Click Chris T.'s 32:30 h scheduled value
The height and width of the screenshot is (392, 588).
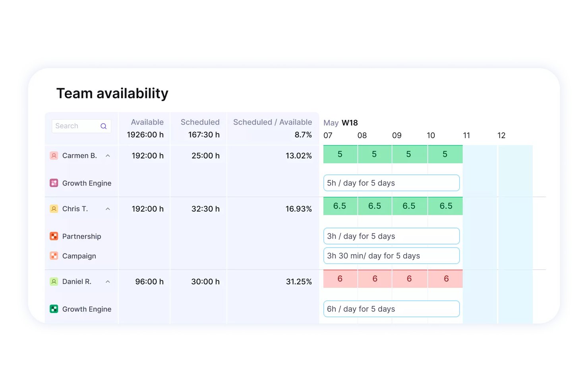[x=205, y=209]
